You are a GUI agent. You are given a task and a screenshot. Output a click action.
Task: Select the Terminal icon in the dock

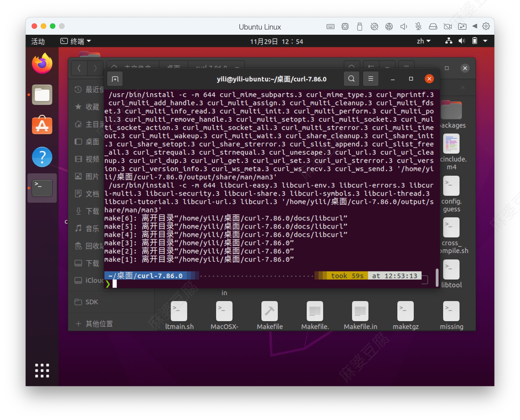click(42, 188)
